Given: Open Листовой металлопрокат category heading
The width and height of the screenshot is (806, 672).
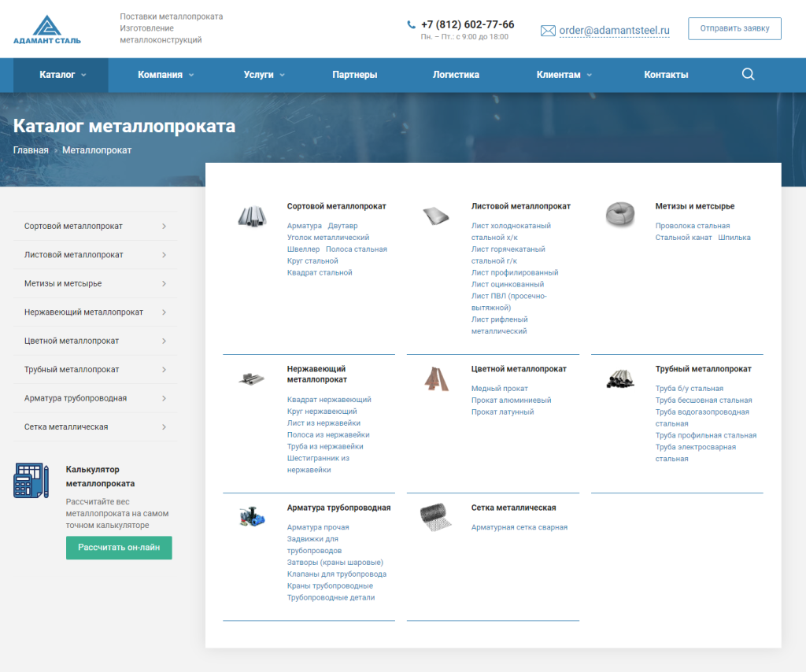Looking at the screenshot, I should coord(521,206).
